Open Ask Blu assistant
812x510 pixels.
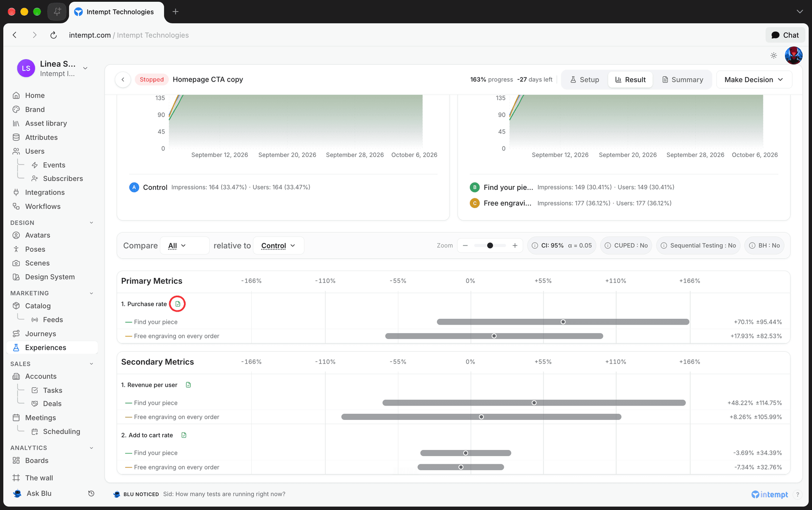tap(39, 494)
